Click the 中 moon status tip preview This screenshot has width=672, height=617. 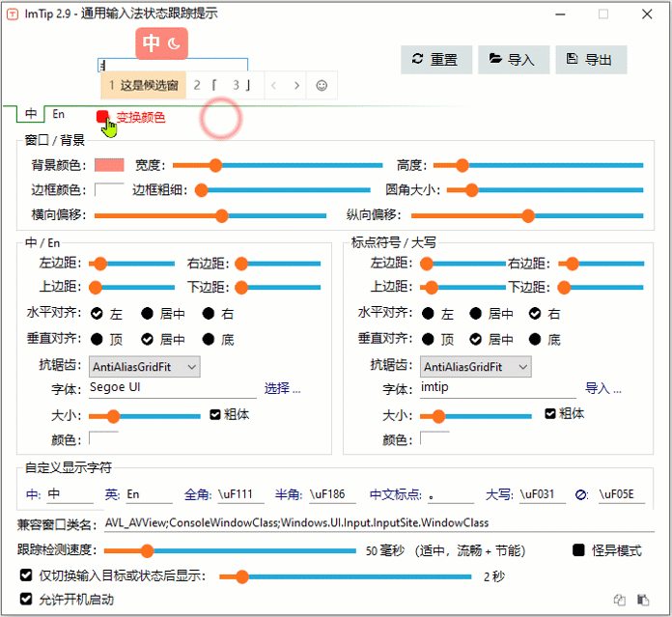(161, 43)
